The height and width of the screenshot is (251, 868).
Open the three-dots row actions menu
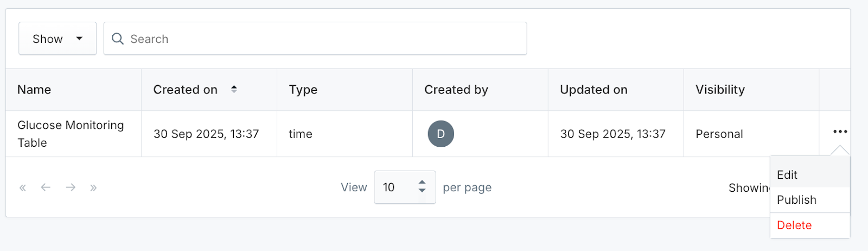tap(840, 131)
